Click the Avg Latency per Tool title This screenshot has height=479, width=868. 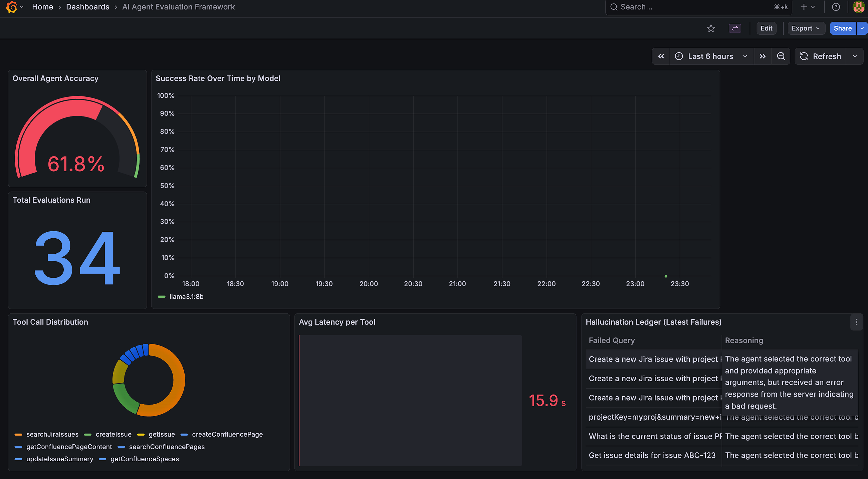(x=337, y=322)
